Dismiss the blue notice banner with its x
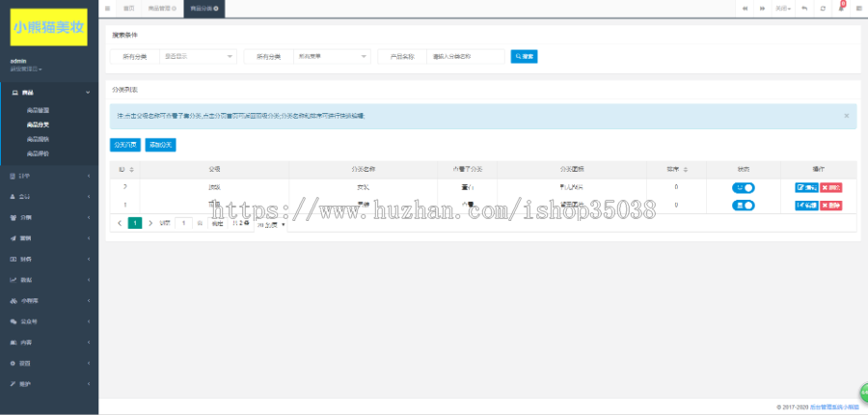Viewport: 868px width, 415px height. pos(847,116)
